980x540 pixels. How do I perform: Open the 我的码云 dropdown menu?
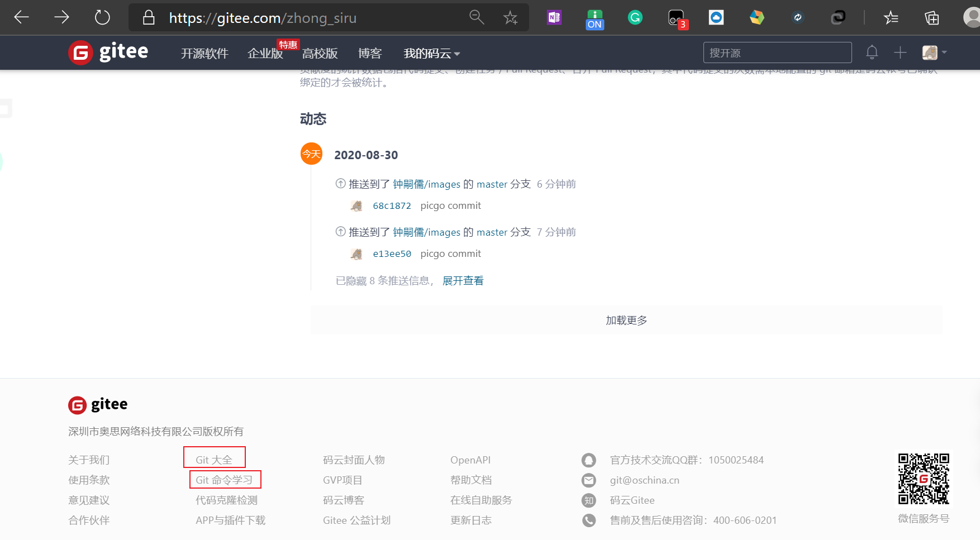point(430,53)
